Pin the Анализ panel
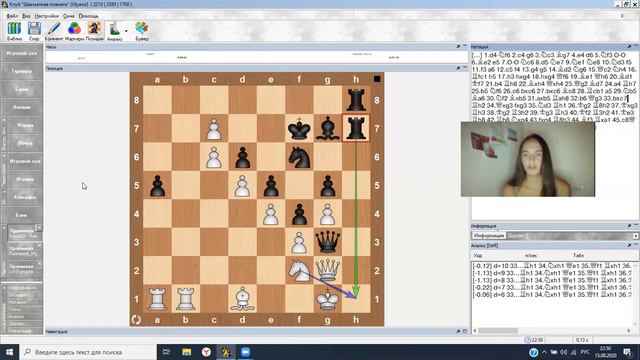Image resolution: width=640 pixels, height=360 pixels. pyautogui.click(x=629, y=245)
